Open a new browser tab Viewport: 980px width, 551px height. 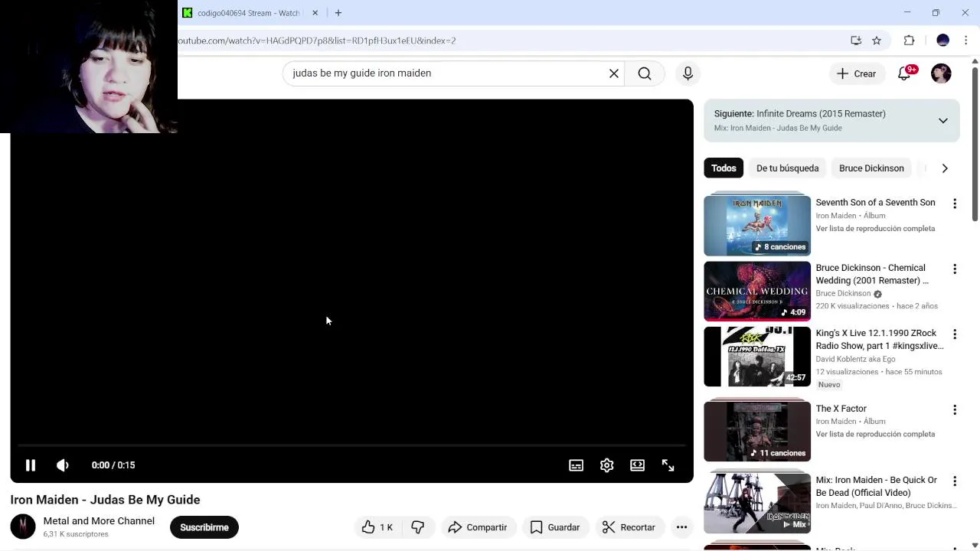[x=338, y=13]
